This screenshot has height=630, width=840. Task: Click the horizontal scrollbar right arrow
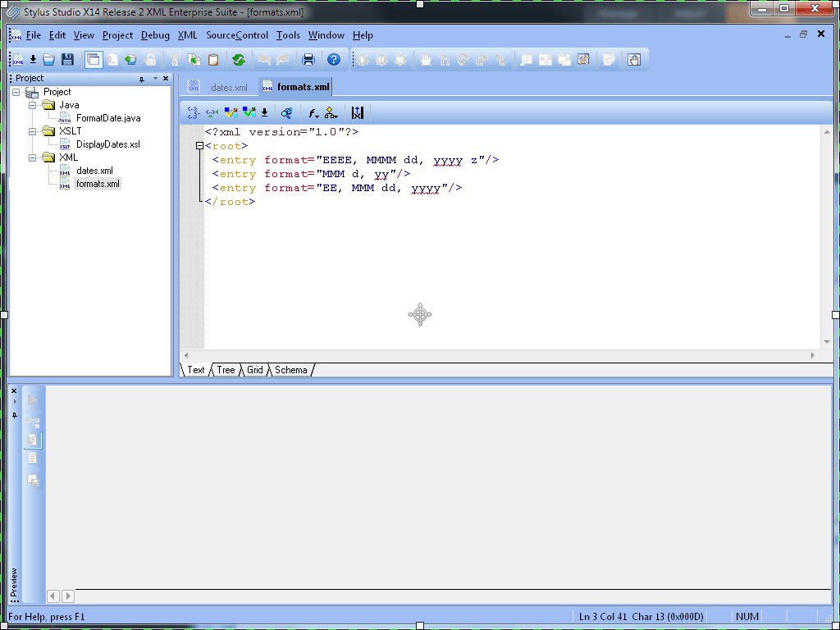point(812,354)
